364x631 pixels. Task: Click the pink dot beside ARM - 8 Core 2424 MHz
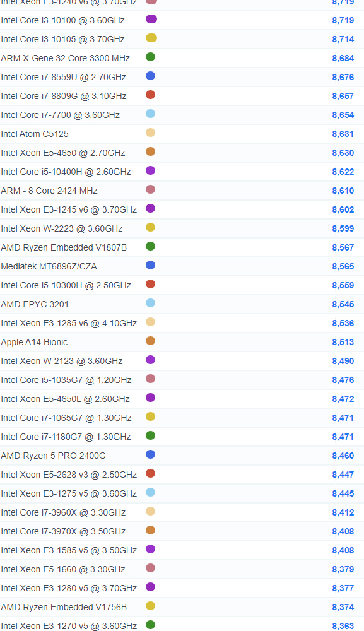click(x=150, y=189)
